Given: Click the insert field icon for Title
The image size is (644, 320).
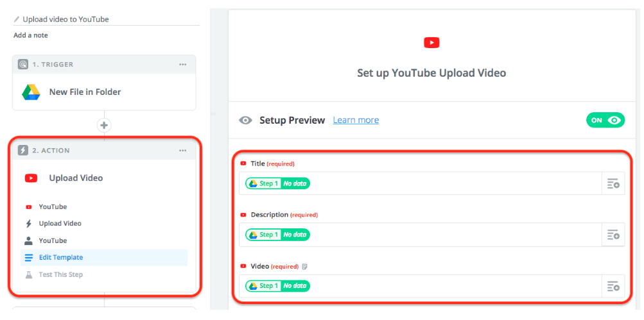Looking at the screenshot, I should click(613, 184).
